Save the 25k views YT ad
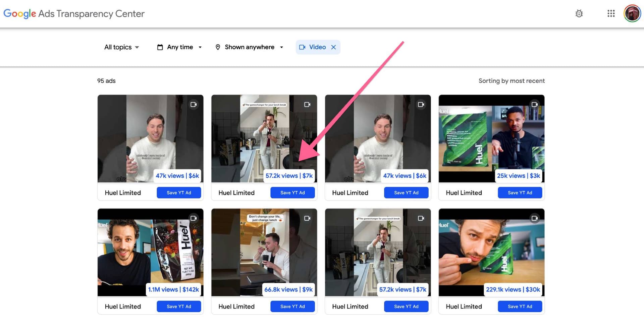Viewport: 644px width, 317px height. (520, 193)
